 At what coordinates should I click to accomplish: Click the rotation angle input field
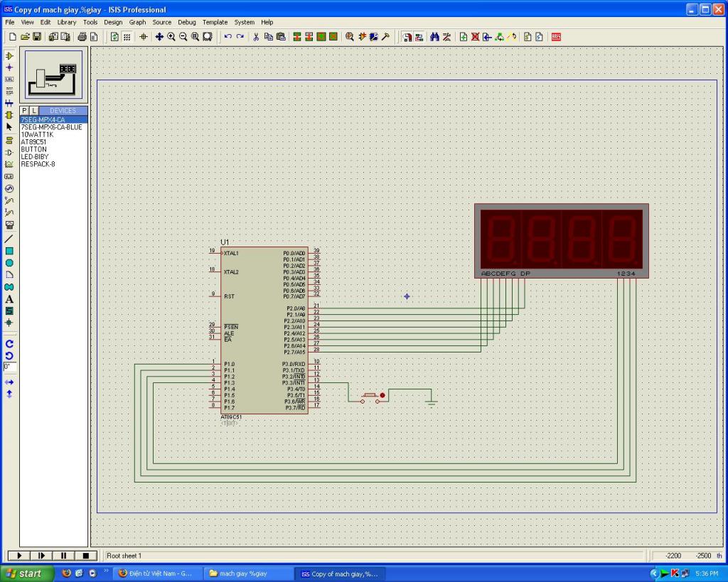(10, 367)
